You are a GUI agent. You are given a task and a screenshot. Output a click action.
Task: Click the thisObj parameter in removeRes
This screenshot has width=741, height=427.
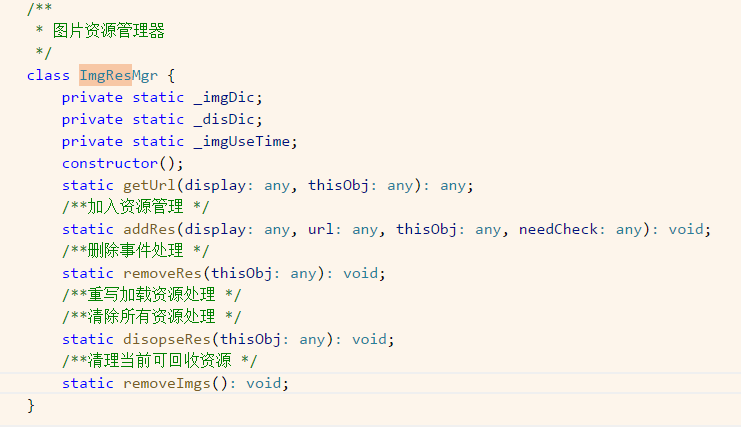[241, 273]
